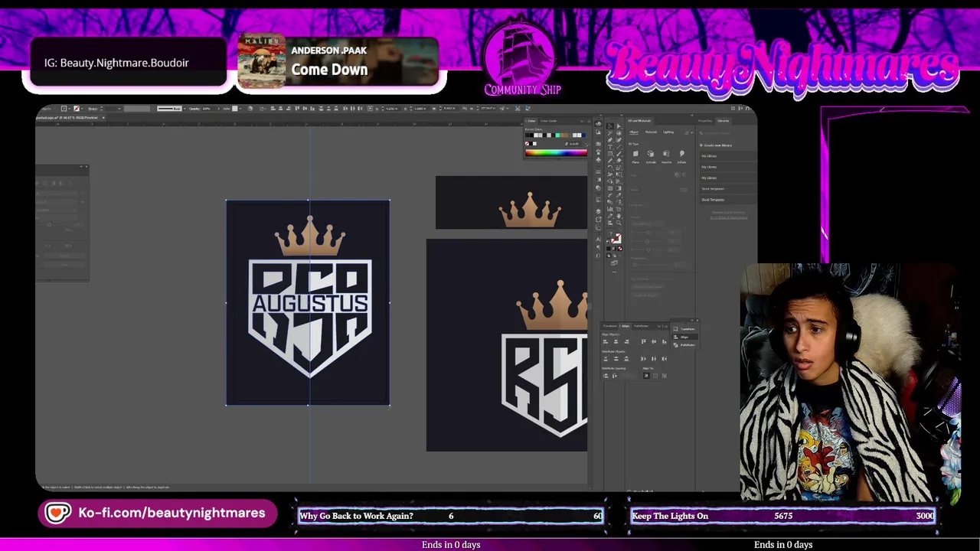Set paint mode to Color below fill box
980x551 pixels.
[609, 248]
